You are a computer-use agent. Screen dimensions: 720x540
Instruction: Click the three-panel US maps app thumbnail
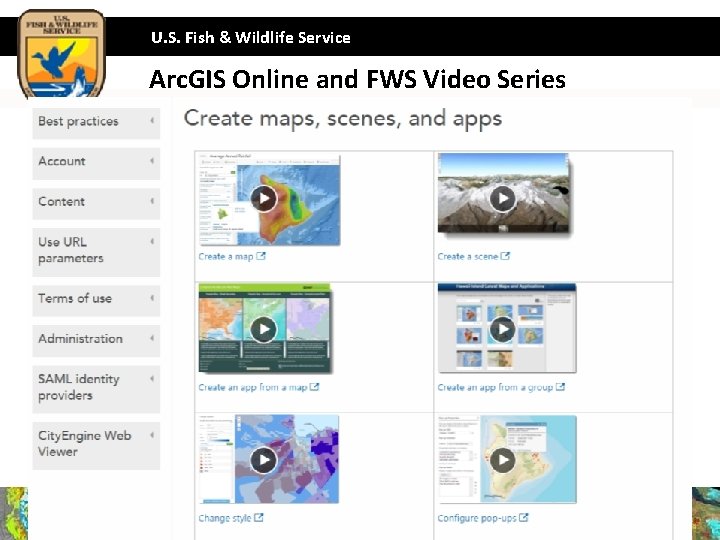[264, 327]
